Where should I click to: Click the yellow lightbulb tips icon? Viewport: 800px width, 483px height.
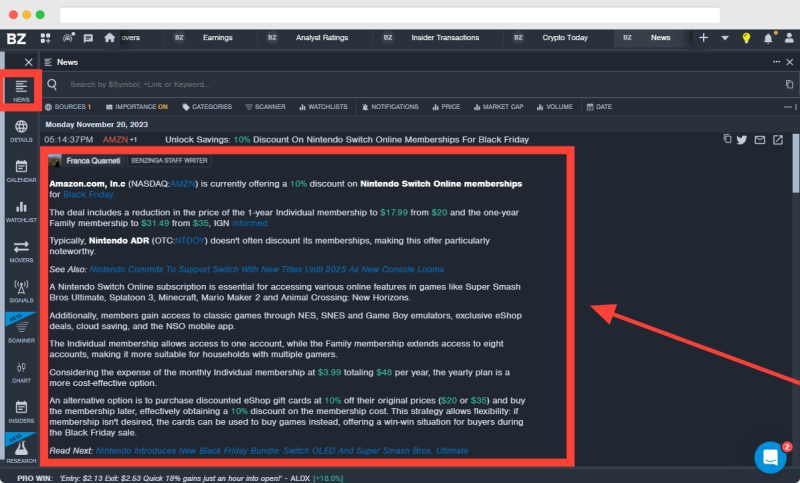tap(746, 38)
